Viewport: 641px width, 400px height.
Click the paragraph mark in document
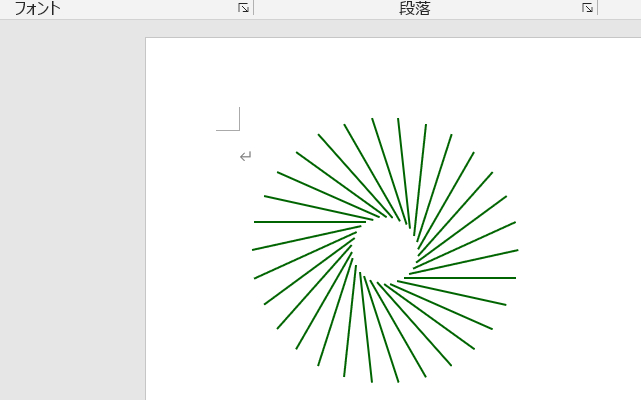246,156
